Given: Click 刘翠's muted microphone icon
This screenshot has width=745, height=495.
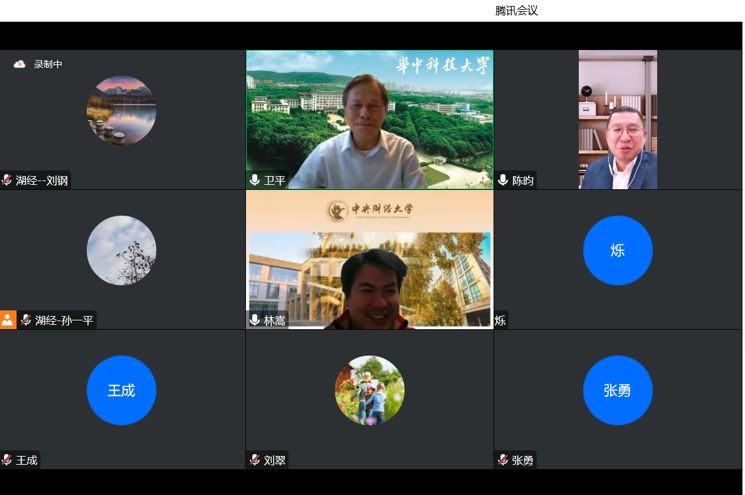Looking at the screenshot, I should click(255, 460).
